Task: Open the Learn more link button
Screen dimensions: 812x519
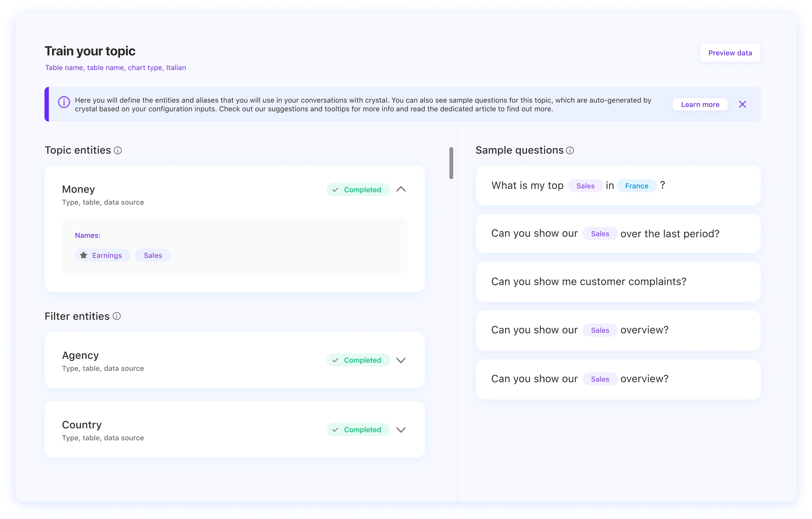Action: pyautogui.click(x=700, y=104)
